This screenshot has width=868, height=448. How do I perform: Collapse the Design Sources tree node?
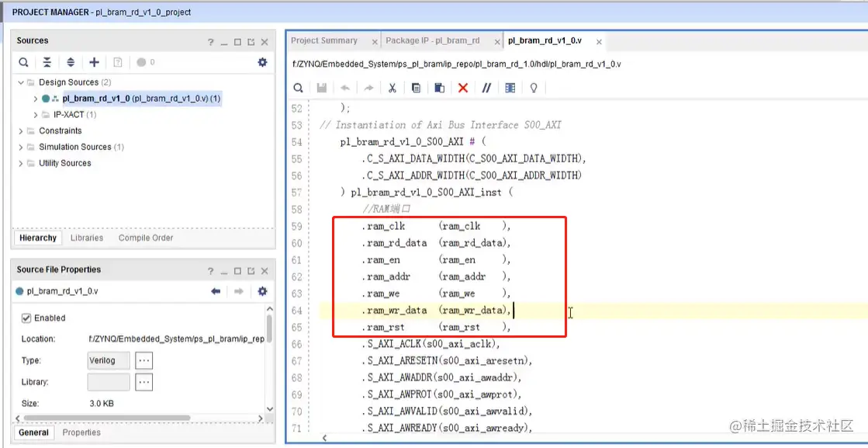pyautogui.click(x=21, y=82)
